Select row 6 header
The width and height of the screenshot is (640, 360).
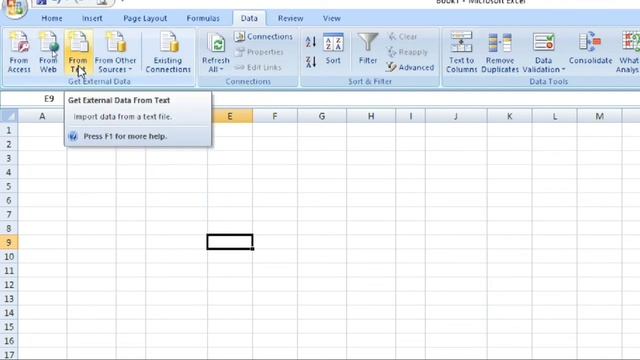[9, 200]
